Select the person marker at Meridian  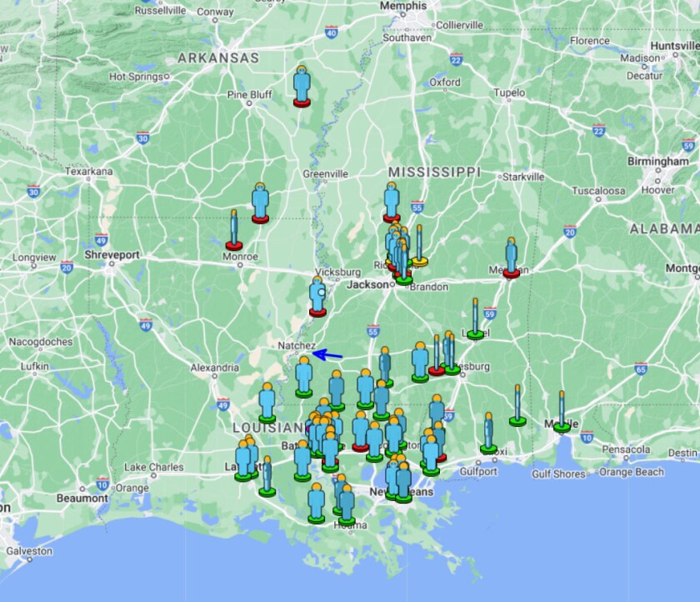point(511,257)
